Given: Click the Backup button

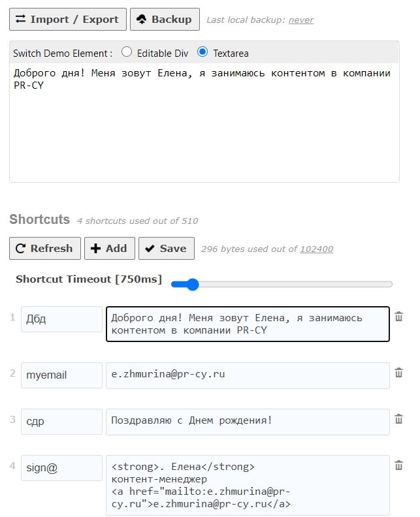Looking at the screenshot, I should click(x=165, y=20).
